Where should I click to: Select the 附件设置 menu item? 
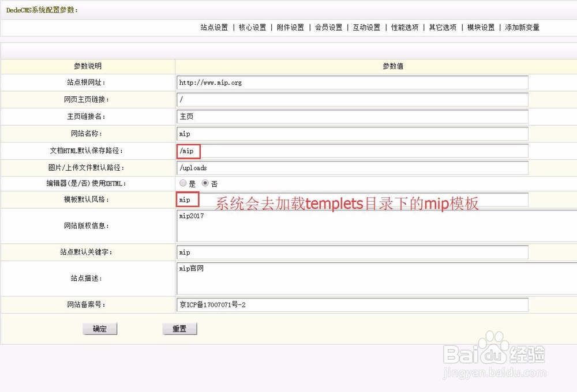pyautogui.click(x=290, y=27)
